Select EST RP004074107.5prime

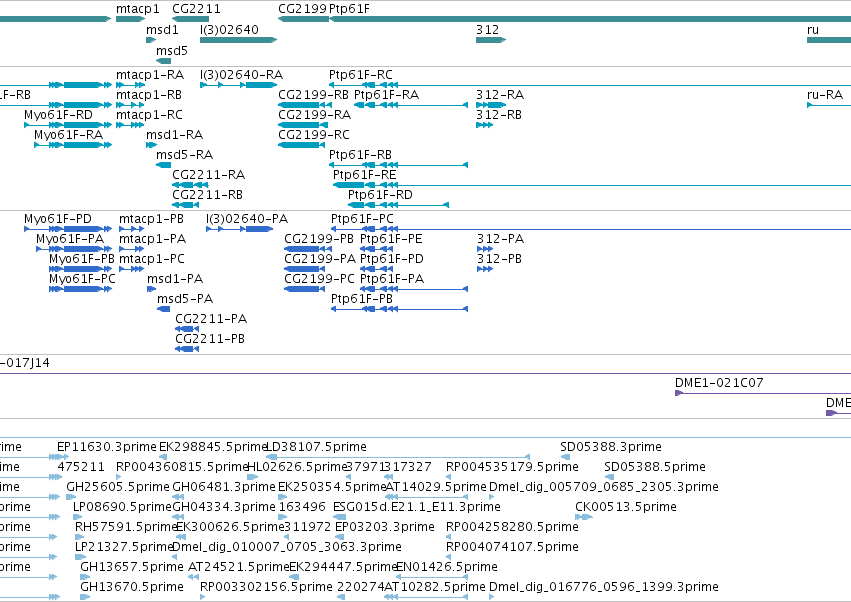(512, 547)
